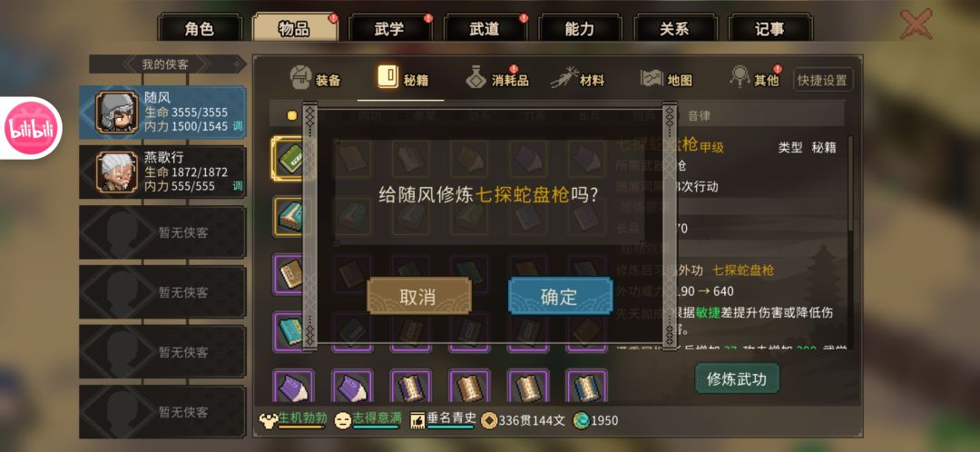The height and width of the screenshot is (452, 980).
Task: Open 快捷设置 quick settings
Action: pyautogui.click(x=822, y=80)
